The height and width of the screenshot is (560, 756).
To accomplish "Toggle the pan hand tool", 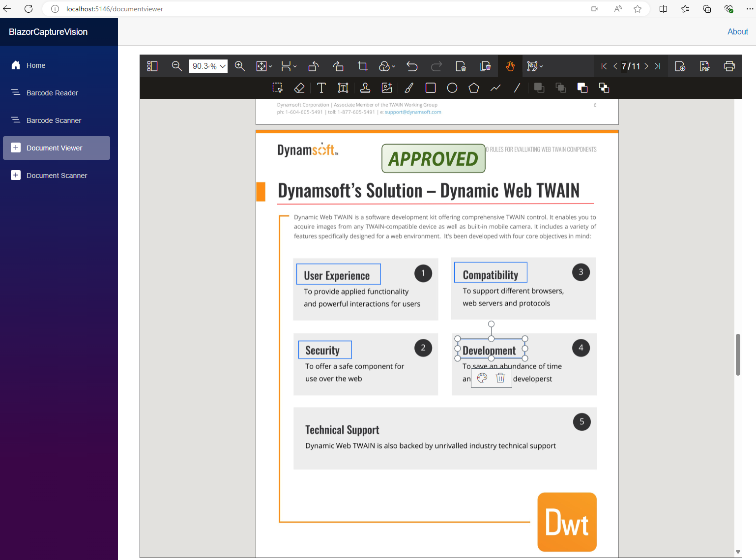I will tap(510, 66).
